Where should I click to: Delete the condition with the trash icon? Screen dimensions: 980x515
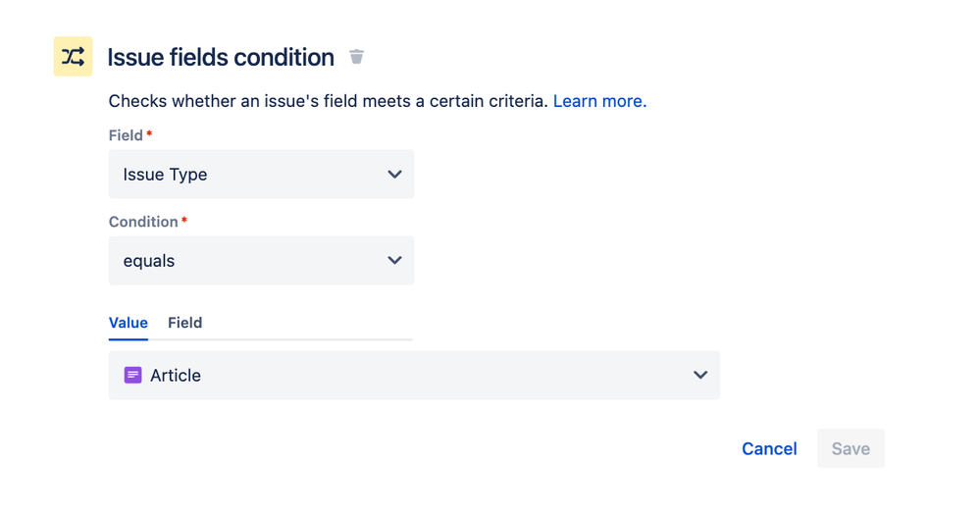(x=356, y=57)
